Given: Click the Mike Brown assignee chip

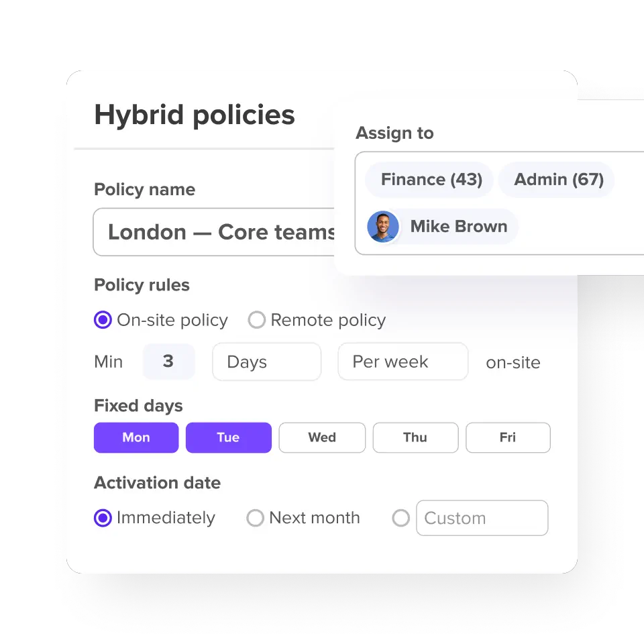Looking at the screenshot, I should pyautogui.click(x=442, y=227).
